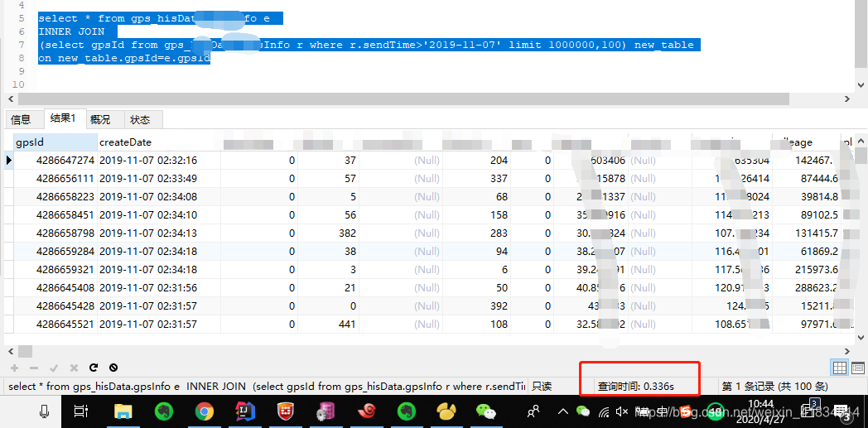Open the database gear app on taskbar
Viewport: 868px width, 428px height.
325,411
